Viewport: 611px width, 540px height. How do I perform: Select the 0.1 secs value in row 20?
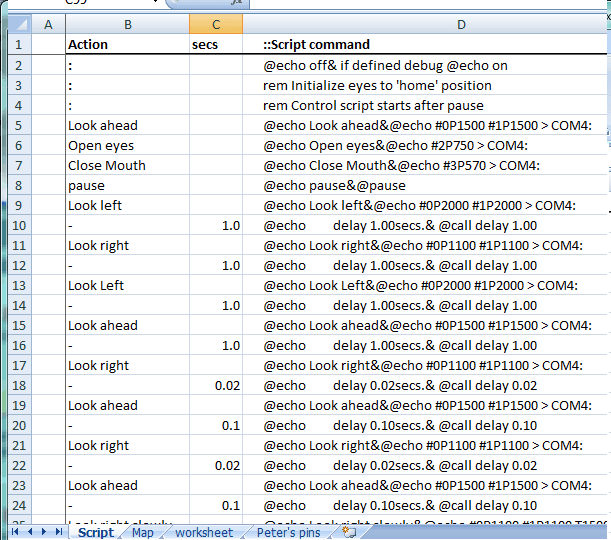(x=216, y=425)
